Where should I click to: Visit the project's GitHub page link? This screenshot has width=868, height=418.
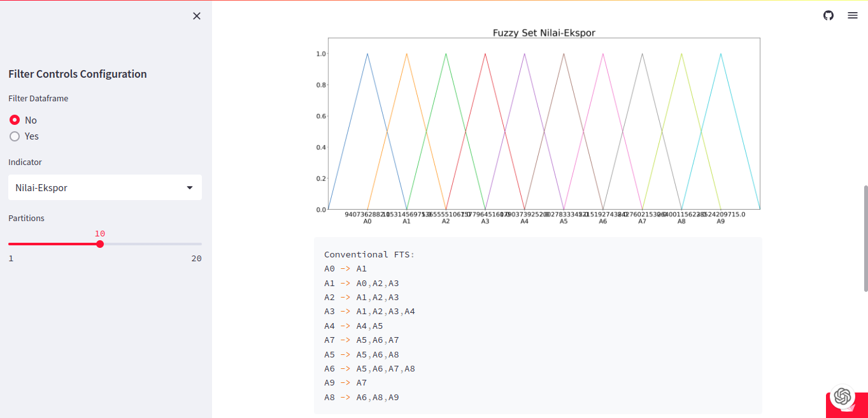click(x=828, y=15)
